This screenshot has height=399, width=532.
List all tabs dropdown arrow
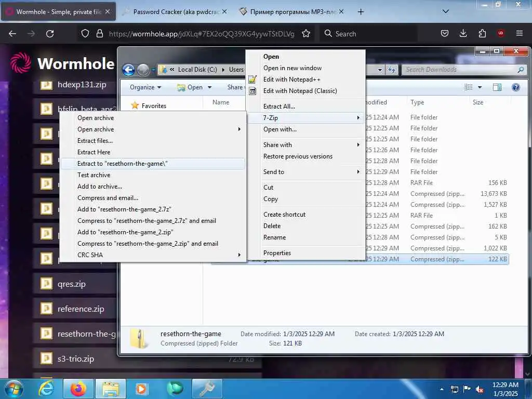click(446, 11)
